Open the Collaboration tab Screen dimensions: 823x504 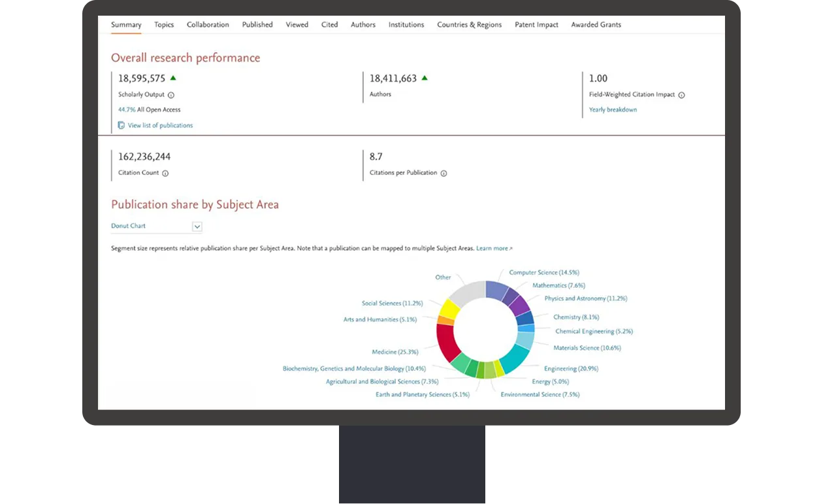tap(208, 25)
